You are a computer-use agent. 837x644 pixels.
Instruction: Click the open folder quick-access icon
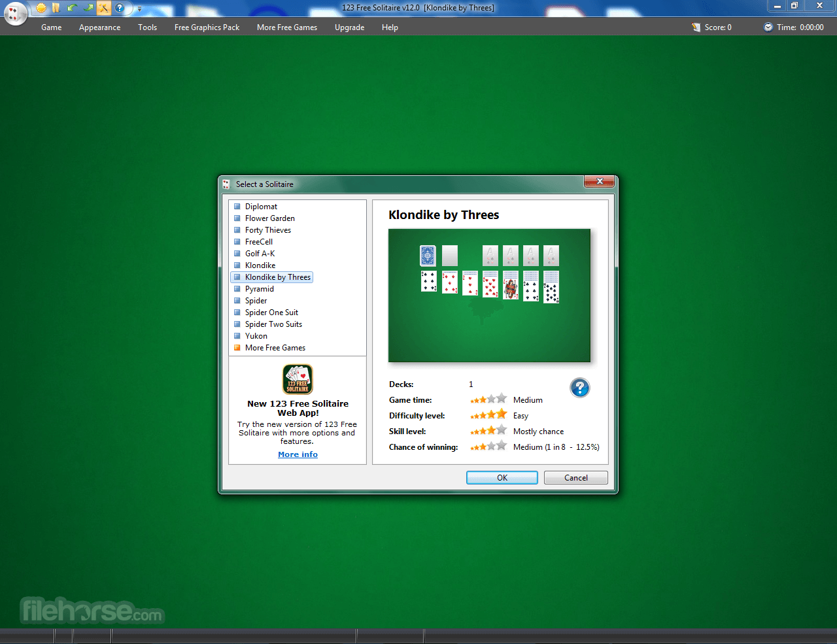(x=56, y=8)
